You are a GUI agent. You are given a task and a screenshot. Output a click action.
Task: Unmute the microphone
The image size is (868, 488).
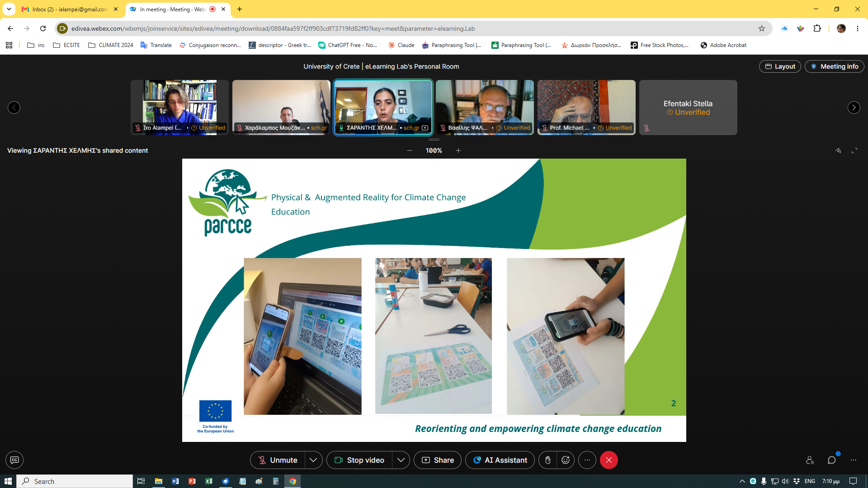click(x=278, y=460)
